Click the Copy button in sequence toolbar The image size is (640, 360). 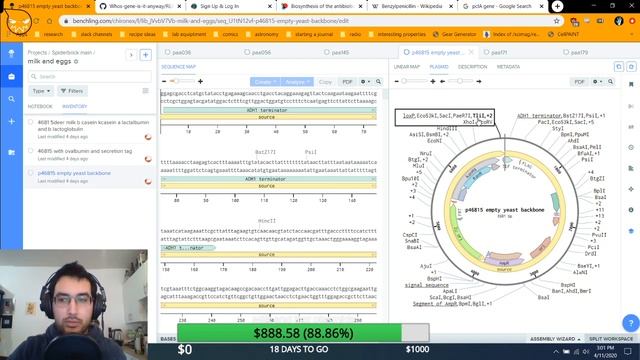[325, 82]
